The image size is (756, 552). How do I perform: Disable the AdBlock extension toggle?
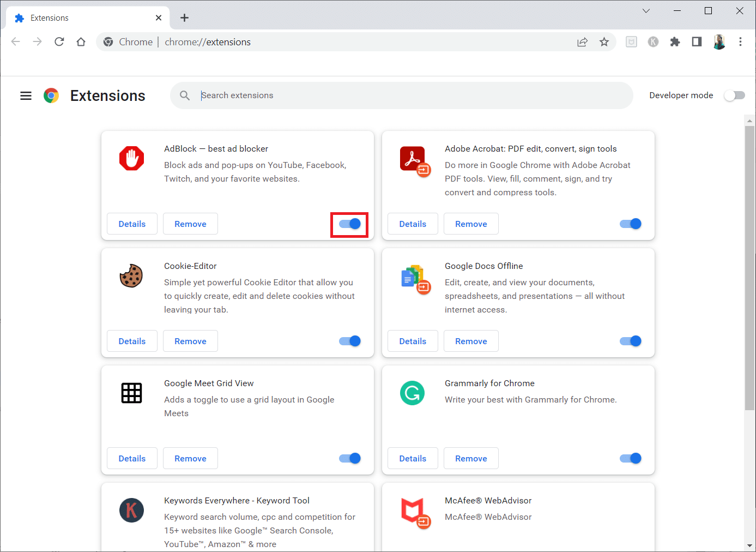(349, 224)
